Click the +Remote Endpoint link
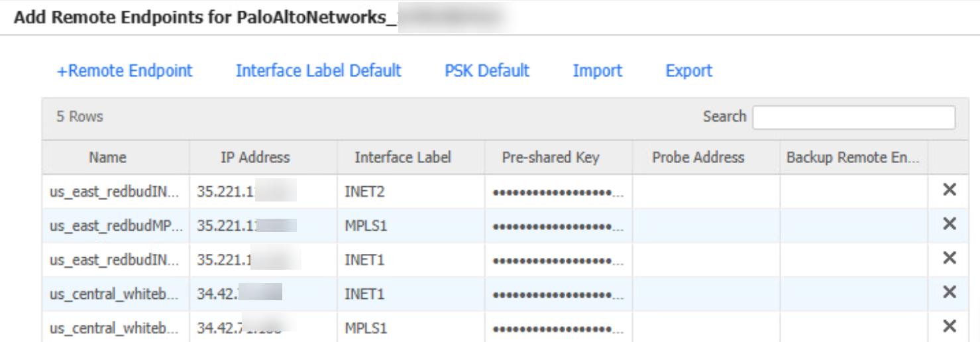The width and height of the screenshot is (980, 342). pos(125,71)
